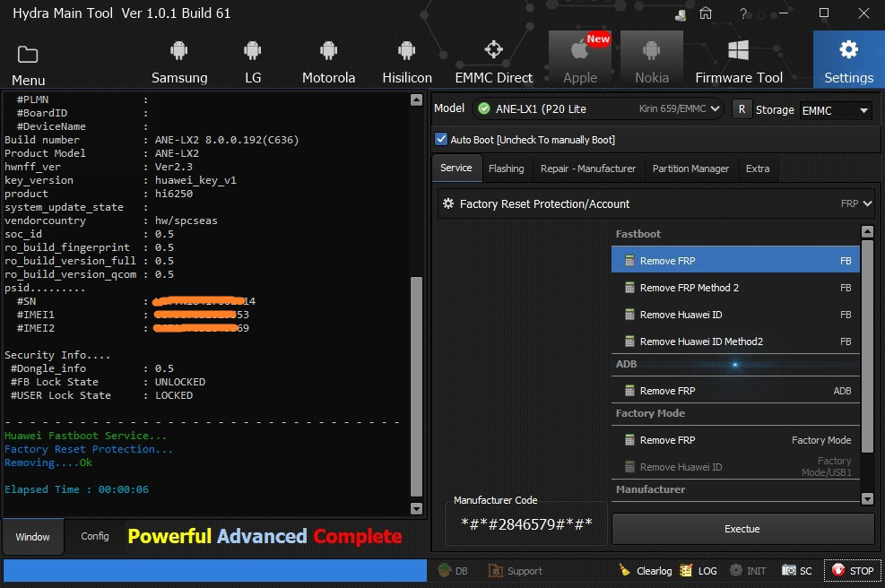Screen dimensions: 885x588
Task: Click the R button beside Storage
Action: 742,109
